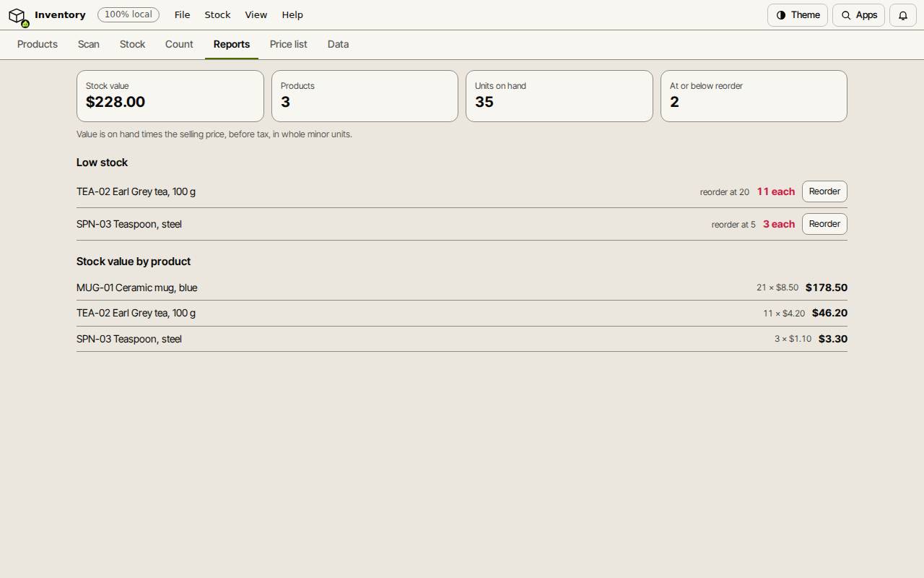Switch to the Count tab

coord(179,44)
